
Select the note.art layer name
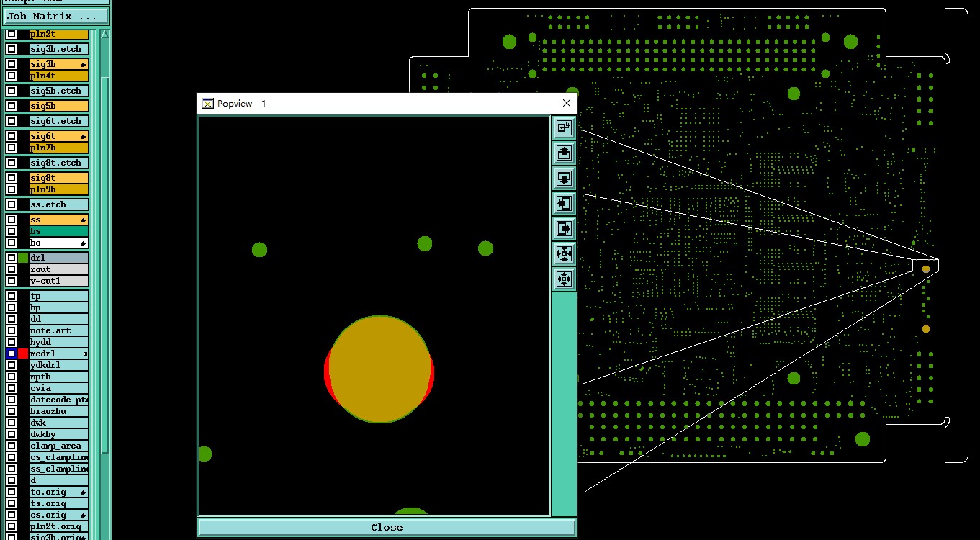coord(59,330)
